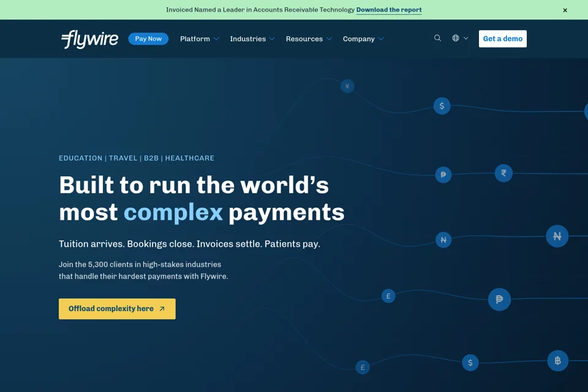Dismiss the announcement banner with X
Image resolution: width=588 pixels, height=392 pixels.
pos(565,10)
